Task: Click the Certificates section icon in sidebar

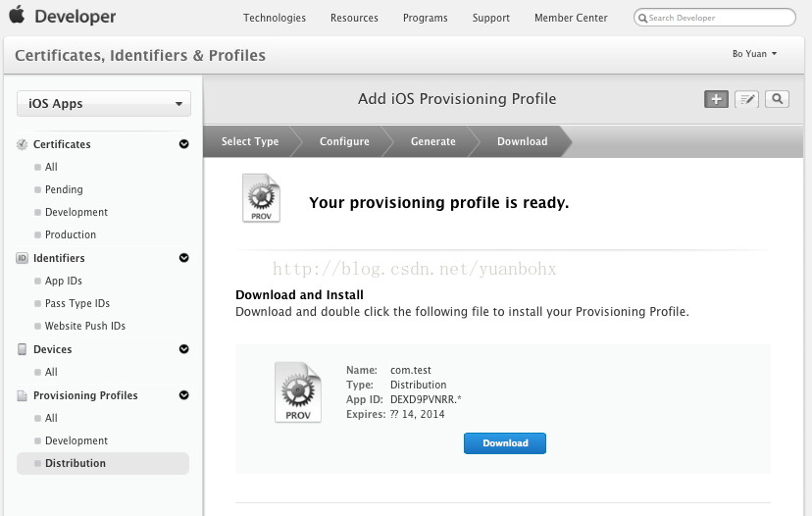Action: (23, 144)
